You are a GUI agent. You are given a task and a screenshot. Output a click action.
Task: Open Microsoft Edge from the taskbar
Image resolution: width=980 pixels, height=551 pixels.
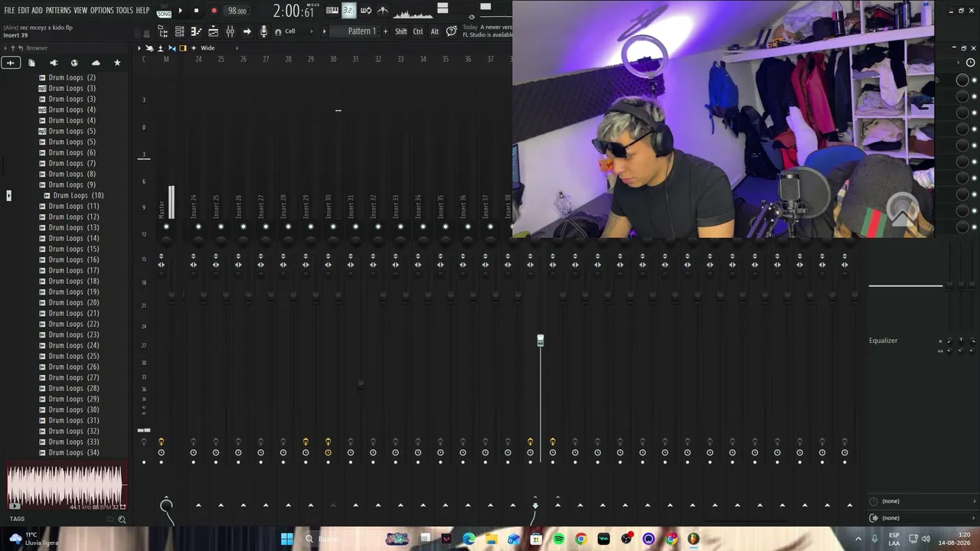coord(469,540)
